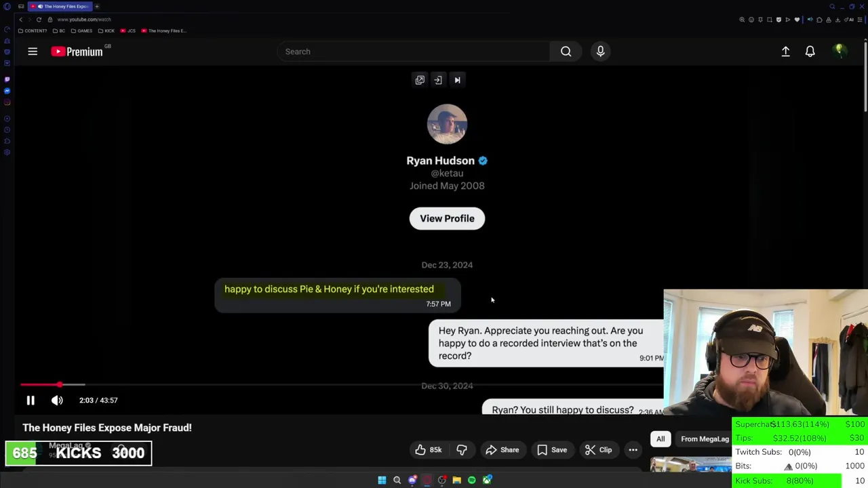
Task: Open the downloads icon in browser toolbar
Action: (837, 20)
